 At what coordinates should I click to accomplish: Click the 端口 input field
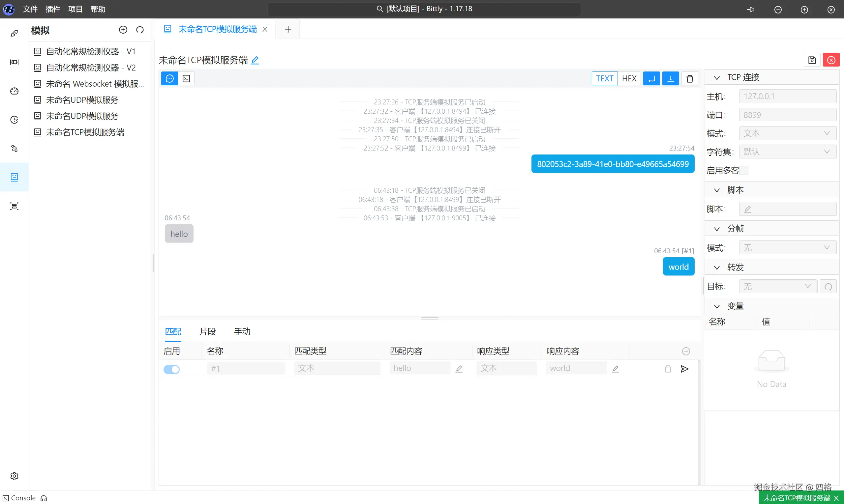tap(787, 115)
